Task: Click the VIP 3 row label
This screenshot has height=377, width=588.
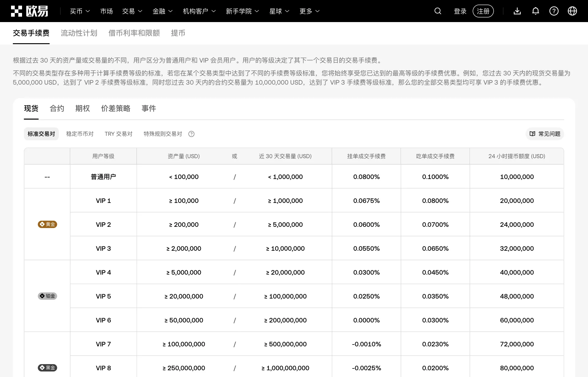Action: click(x=104, y=249)
